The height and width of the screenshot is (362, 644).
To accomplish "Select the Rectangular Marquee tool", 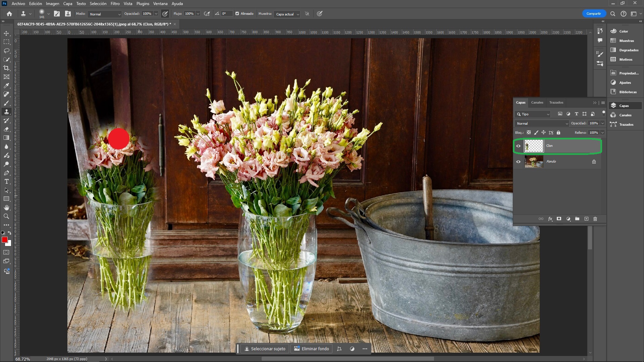I will 6,42.
